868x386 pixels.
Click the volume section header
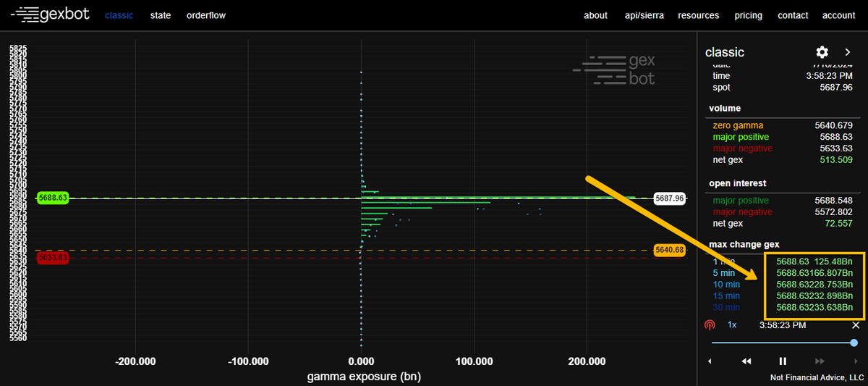725,109
